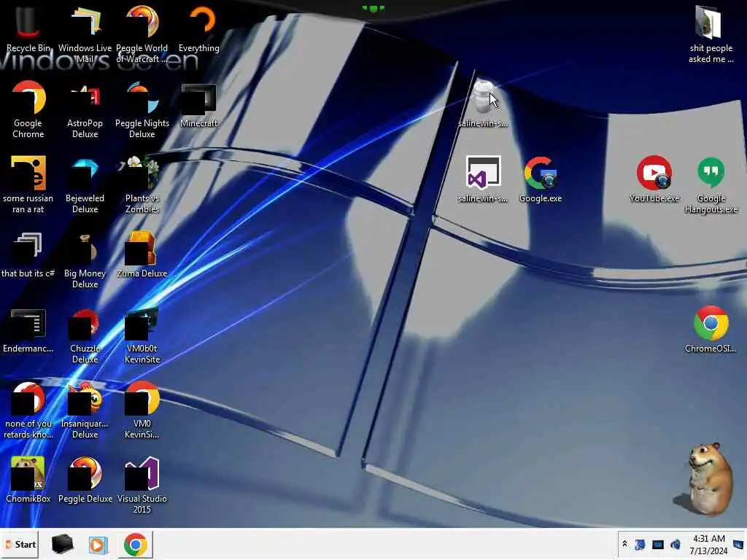747x560 pixels.
Task: Switch to Chrome taskbar button
Action: click(x=135, y=544)
